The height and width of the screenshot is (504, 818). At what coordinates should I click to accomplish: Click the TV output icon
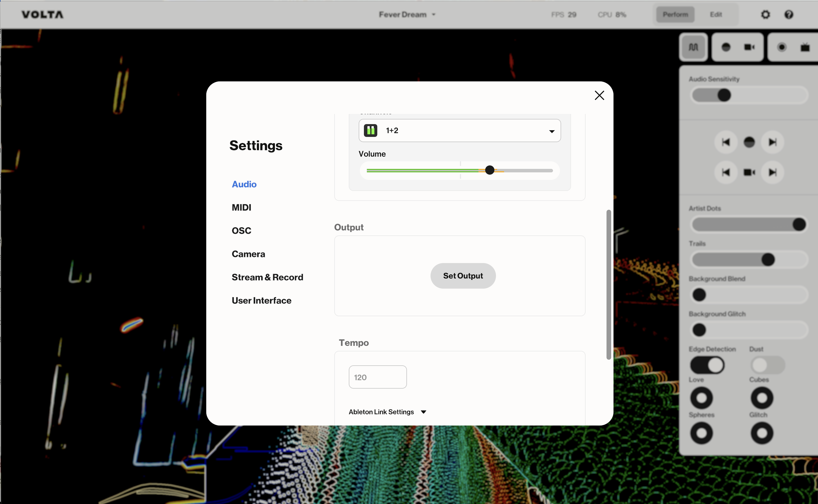[x=805, y=47]
